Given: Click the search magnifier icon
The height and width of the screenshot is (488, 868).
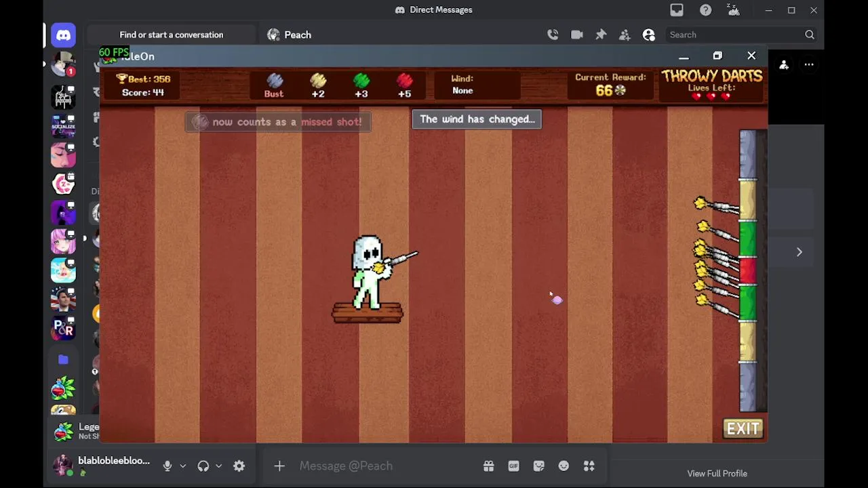Looking at the screenshot, I should click(x=810, y=35).
